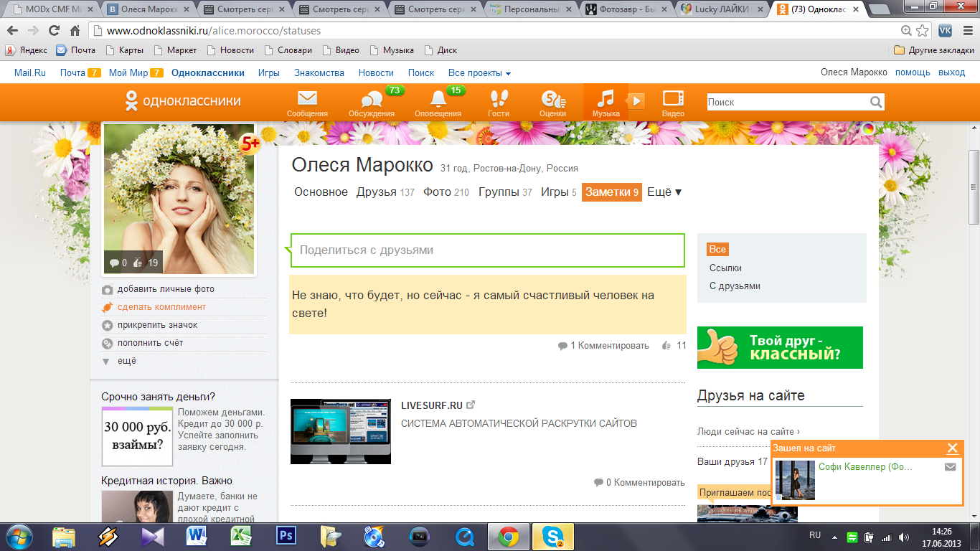Click 1 Комментировать under status

tap(603, 346)
